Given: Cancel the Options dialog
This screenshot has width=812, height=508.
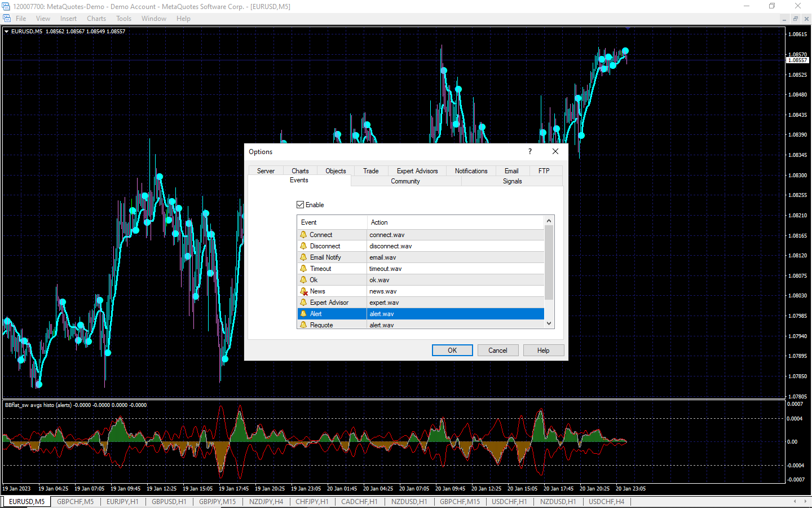Looking at the screenshot, I should click(497, 351).
